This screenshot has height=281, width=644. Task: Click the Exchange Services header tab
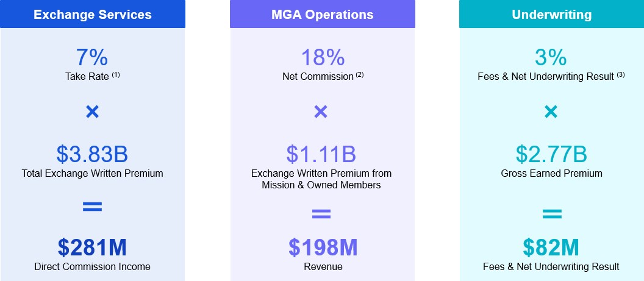pyautogui.click(x=92, y=14)
